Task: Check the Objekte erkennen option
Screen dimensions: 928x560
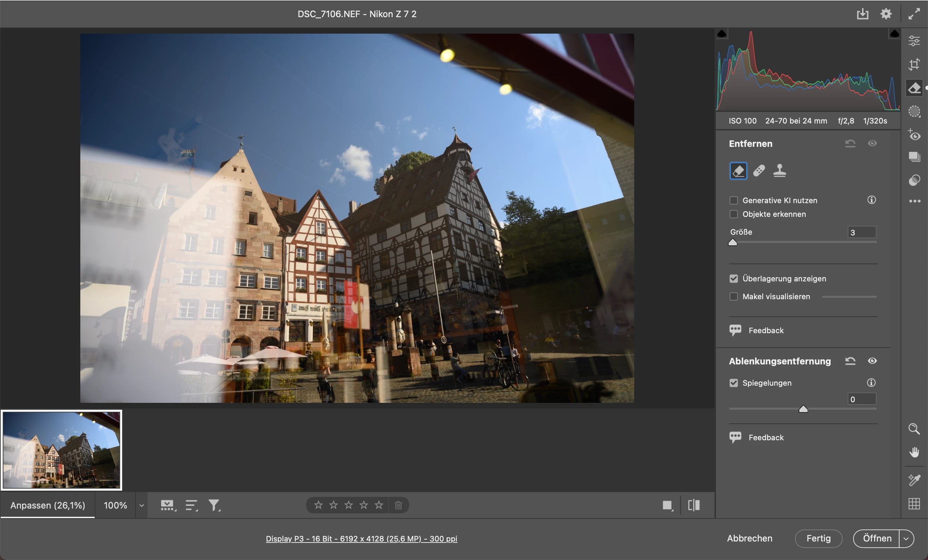Action: pyautogui.click(x=734, y=214)
